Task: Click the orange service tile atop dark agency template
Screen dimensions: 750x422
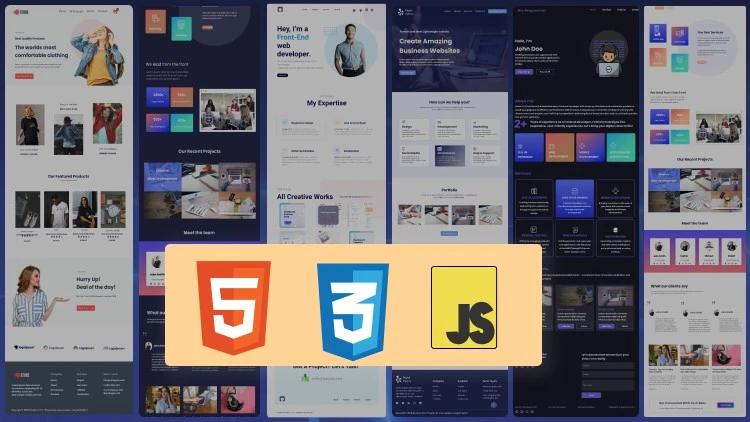Action: [155, 21]
